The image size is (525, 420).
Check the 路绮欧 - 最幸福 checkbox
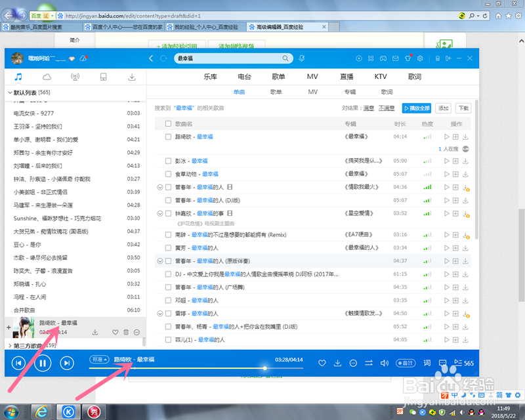click(169, 136)
